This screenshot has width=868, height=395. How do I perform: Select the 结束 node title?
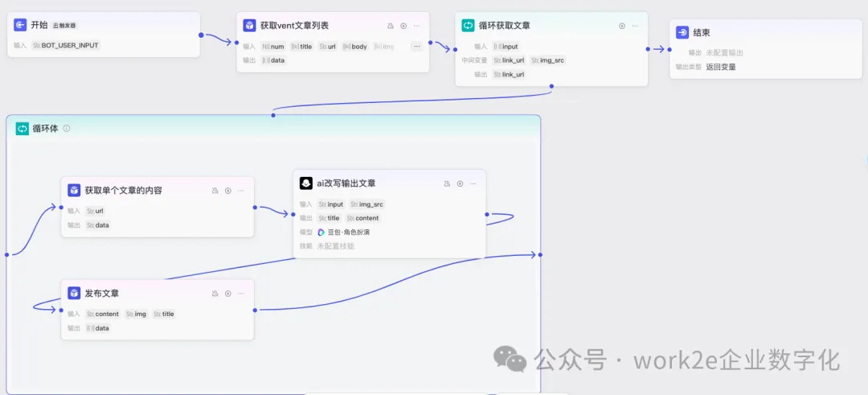tap(702, 33)
